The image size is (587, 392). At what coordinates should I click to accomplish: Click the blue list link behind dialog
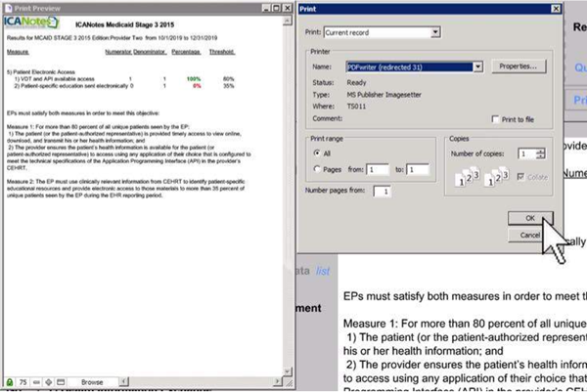click(323, 271)
